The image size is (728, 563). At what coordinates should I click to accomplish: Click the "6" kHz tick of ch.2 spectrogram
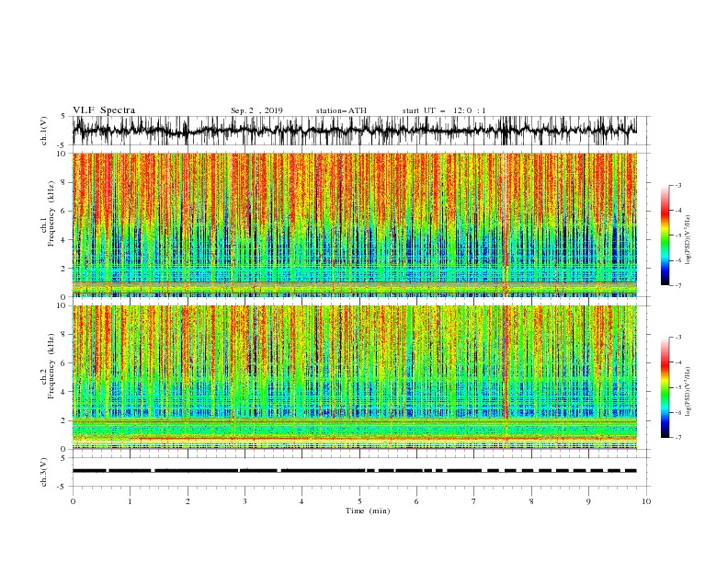(64, 363)
